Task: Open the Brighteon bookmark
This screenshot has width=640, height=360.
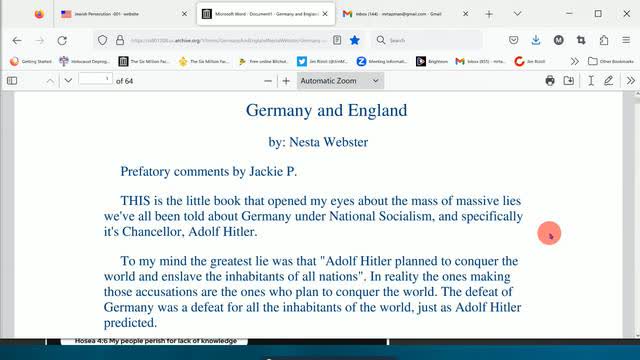Action: (432, 61)
